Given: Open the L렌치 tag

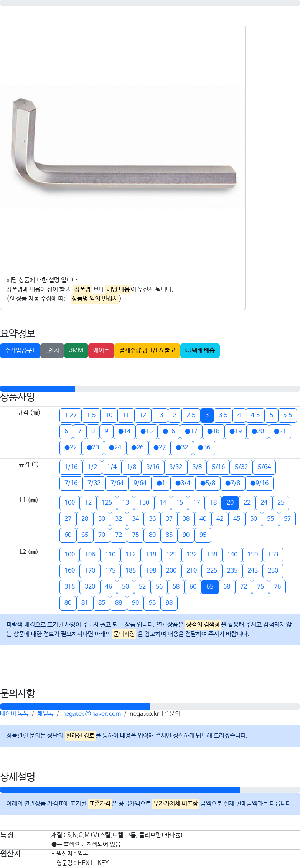Looking at the screenshot, I should (x=52, y=351).
